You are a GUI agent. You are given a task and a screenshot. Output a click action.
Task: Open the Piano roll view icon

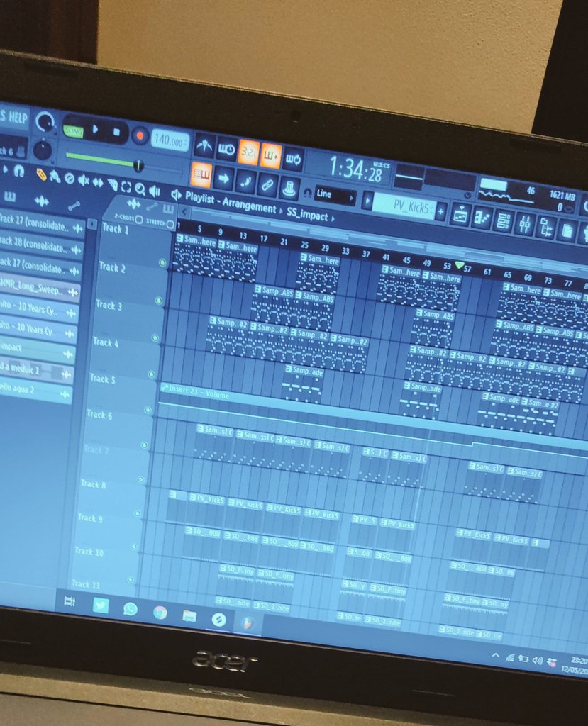click(482, 218)
